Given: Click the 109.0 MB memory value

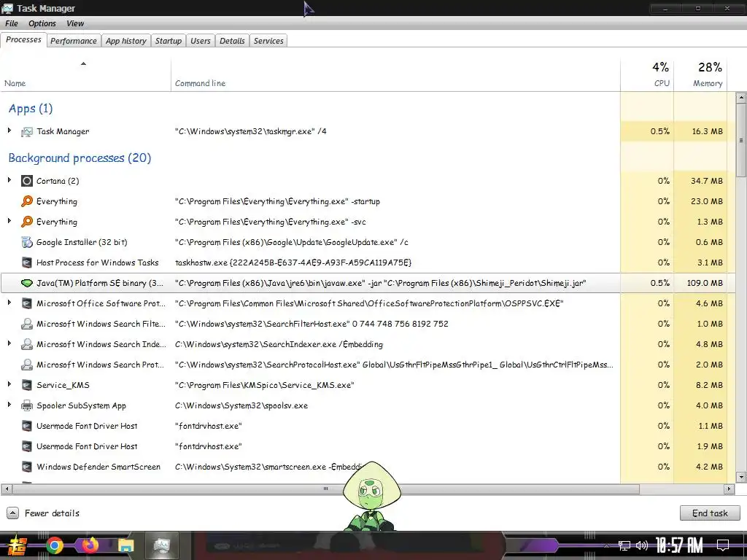Looking at the screenshot, I should 705,284.
